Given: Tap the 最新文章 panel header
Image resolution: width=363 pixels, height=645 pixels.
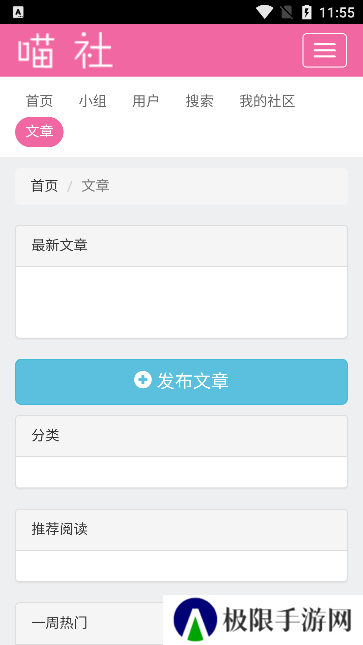Looking at the screenshot, I should (182, 246).
